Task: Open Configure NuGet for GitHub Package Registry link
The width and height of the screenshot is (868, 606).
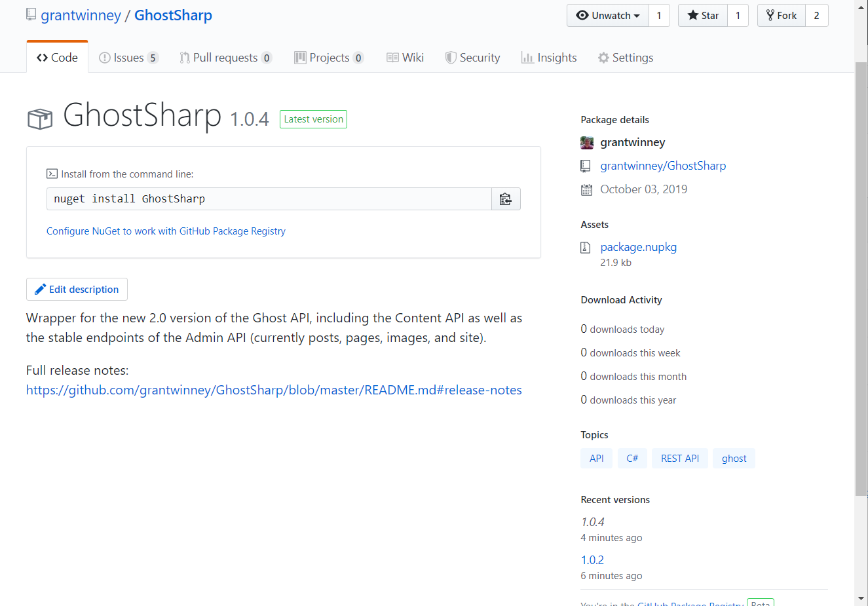Action: click(x=166, y=231)
